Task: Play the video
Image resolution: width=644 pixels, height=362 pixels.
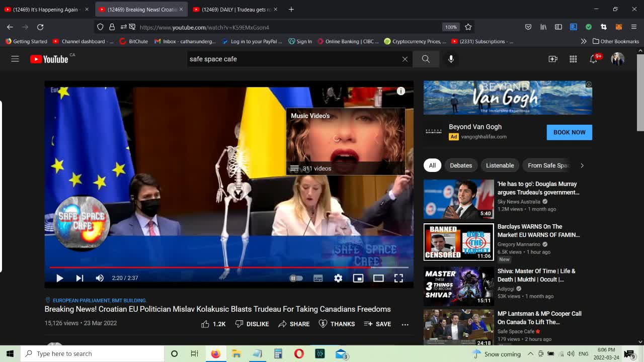Action: click(59, 278)
